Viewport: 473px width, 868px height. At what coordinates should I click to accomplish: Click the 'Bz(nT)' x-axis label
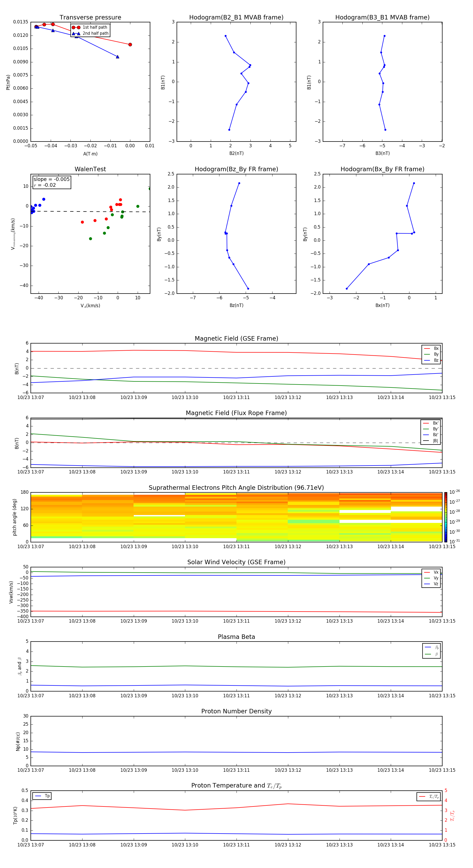[236, 305]
